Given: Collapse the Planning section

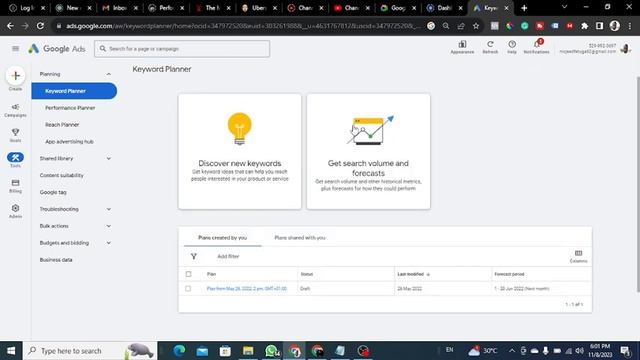Looking at the screenshot, I should [x=109, y=74].
